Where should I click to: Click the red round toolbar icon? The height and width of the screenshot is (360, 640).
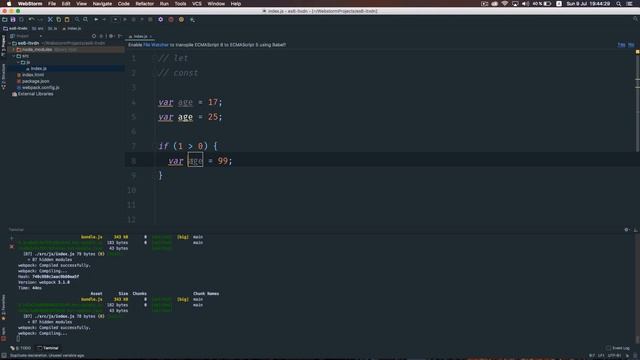(x=171, y=19)
